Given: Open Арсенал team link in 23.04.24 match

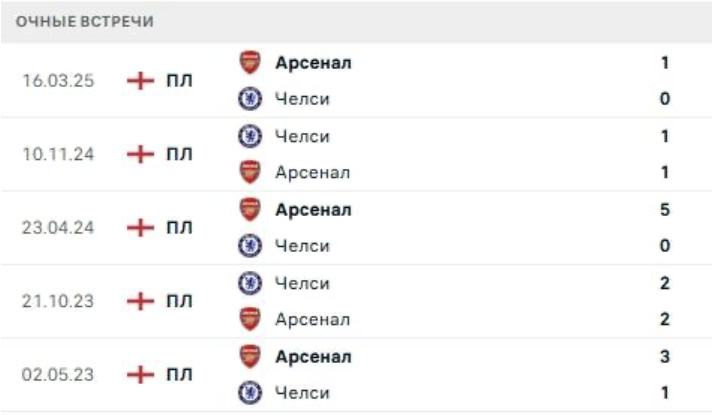Looking at the screenshot, I should click(313, 210).
